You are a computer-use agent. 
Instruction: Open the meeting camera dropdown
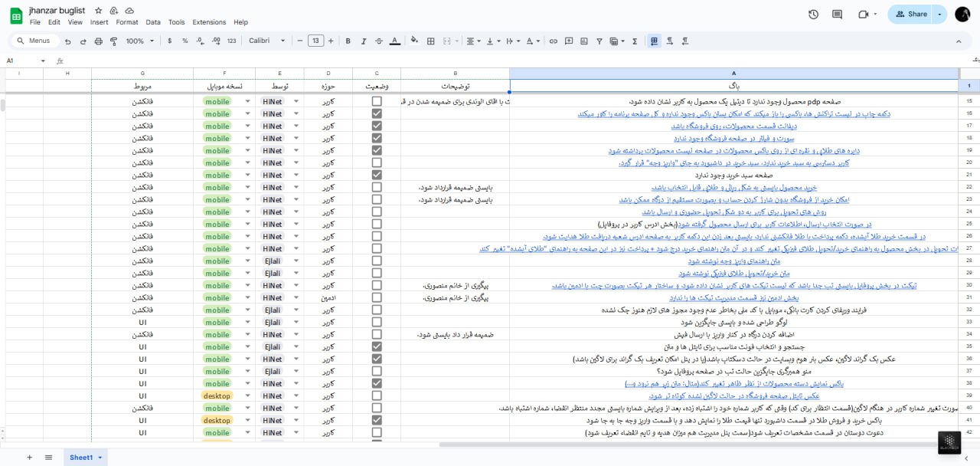(x=874, y=14)
